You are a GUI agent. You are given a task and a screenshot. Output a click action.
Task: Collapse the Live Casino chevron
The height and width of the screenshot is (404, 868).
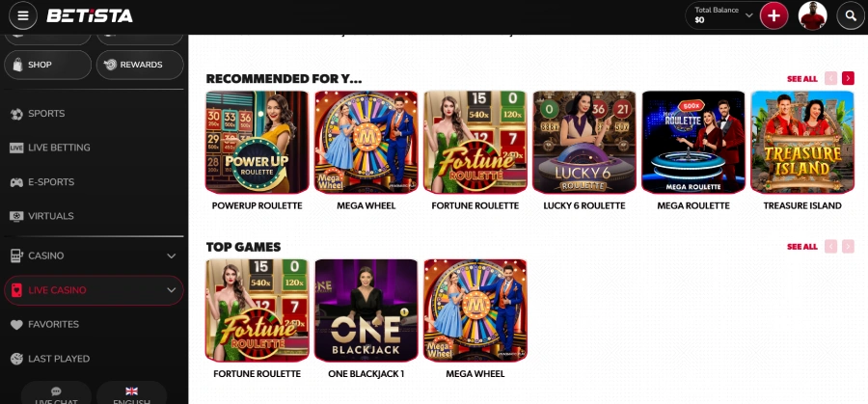(x=172, y=290)
